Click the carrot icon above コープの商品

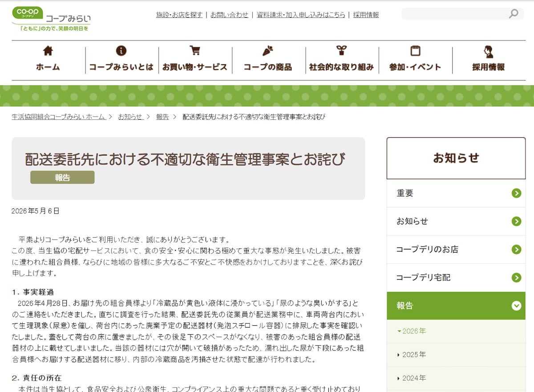click(268, 51)
